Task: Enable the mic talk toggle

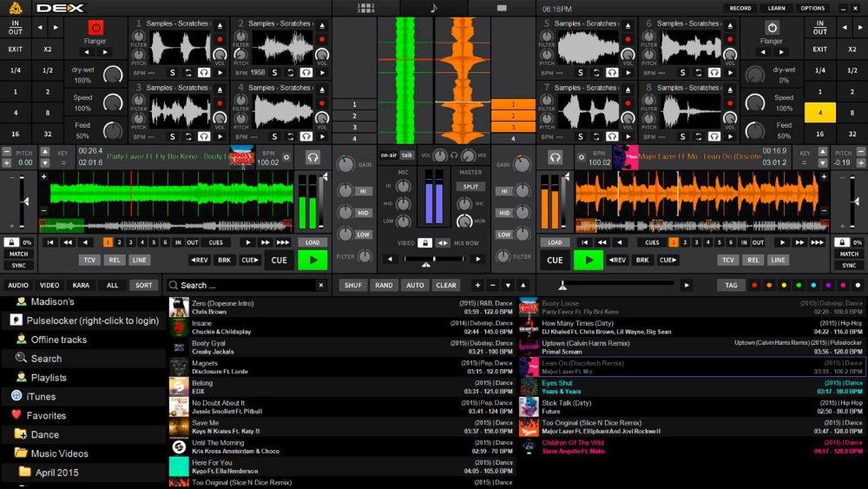Action: pyautogui.click(x=407, y=155)
